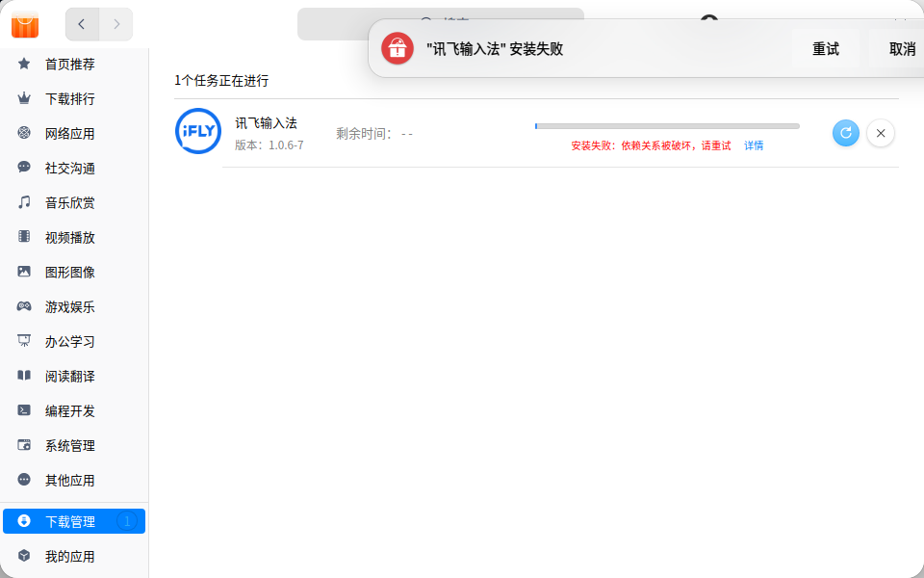Click the globe icon beside 网络应用
This screenshot has height=578, width=924.
[24, 132]
